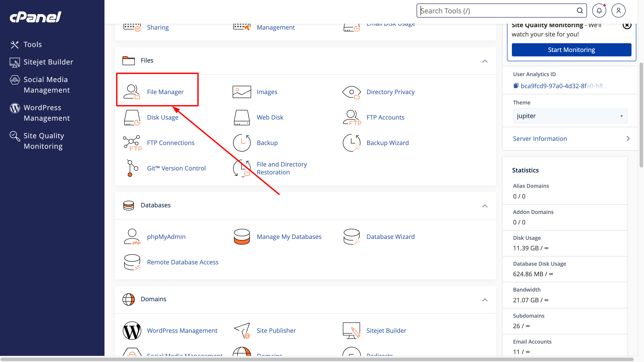Open the Database Wizard link
Image resolution: width=644 pixels, height=362 pixels.
point(390,237)
